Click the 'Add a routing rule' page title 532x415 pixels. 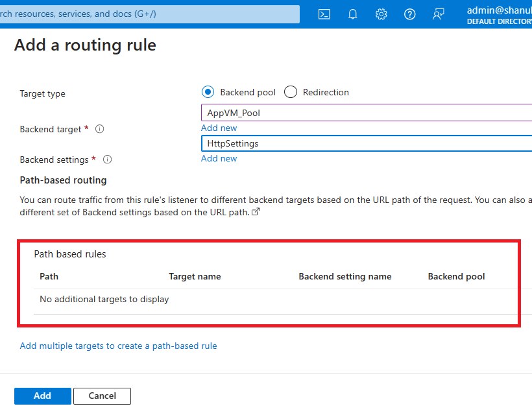click(85, 45)
